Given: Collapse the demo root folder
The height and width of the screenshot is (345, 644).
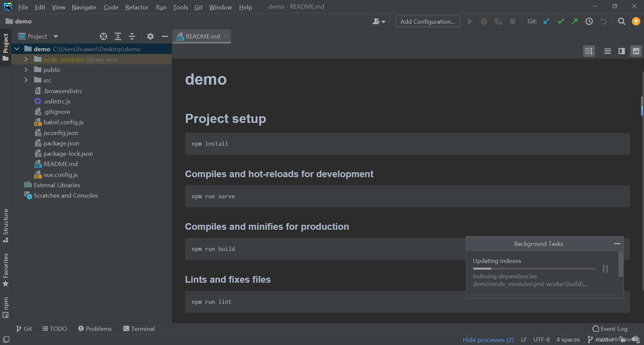Looking at the screenshot, I should click(17, 49).
